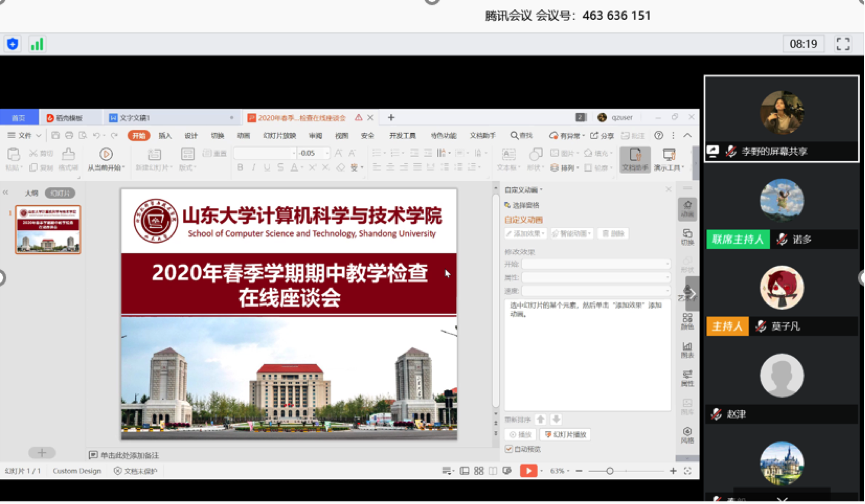Open the 文件 menu dropdown
865x504 pixels.
(25, 135)
